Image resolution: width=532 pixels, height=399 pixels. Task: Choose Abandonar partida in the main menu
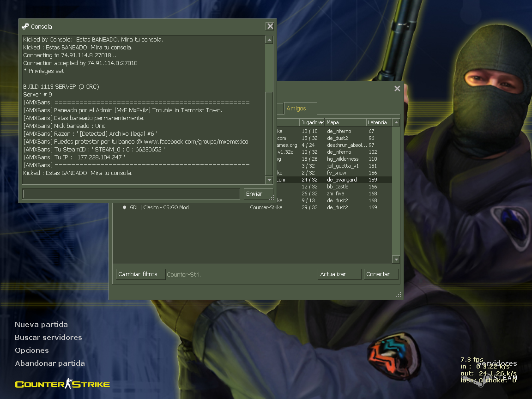[50, 363]
